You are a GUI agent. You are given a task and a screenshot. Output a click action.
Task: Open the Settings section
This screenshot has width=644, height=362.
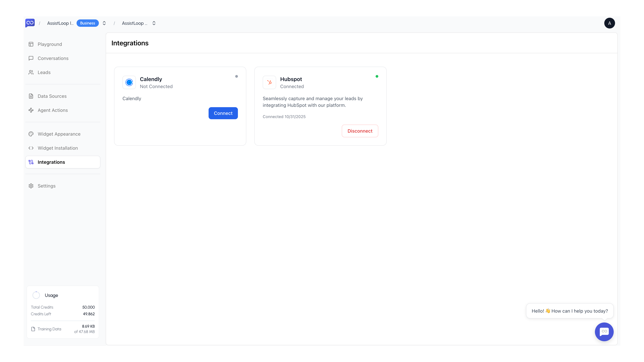(x=47, y=186)
